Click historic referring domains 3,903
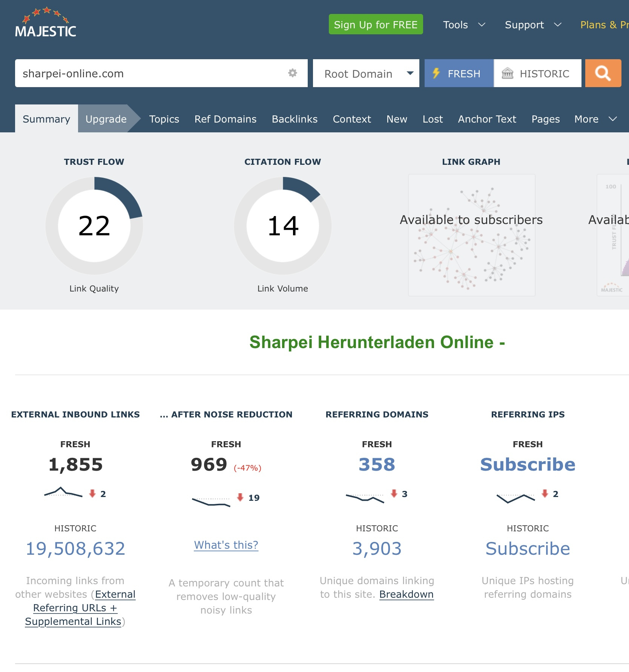Image resolution: width=629 pixels, height=672 pixels. pos(377,548)
